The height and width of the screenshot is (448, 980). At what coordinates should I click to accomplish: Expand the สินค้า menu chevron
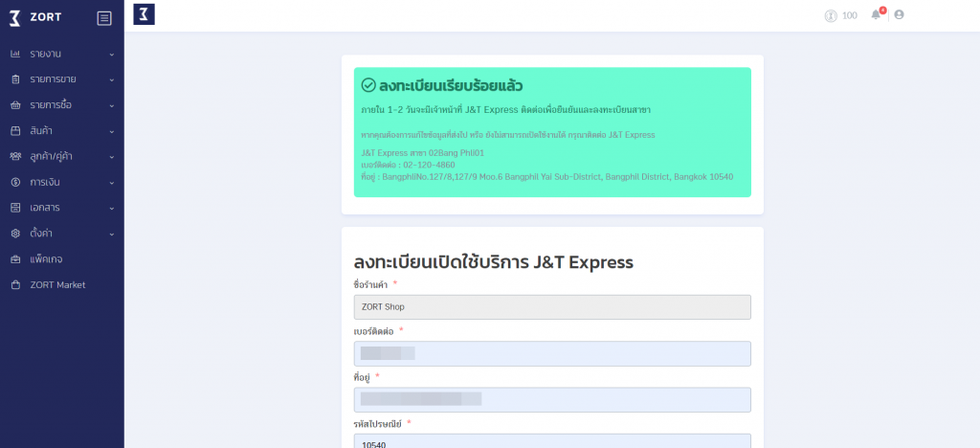click(x=112, y=131)
